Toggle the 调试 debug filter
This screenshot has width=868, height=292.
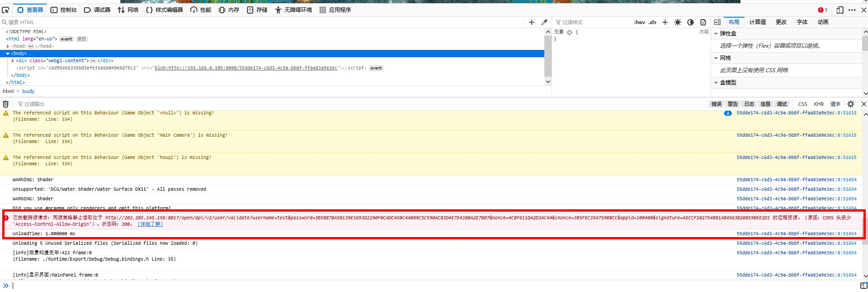782,104
